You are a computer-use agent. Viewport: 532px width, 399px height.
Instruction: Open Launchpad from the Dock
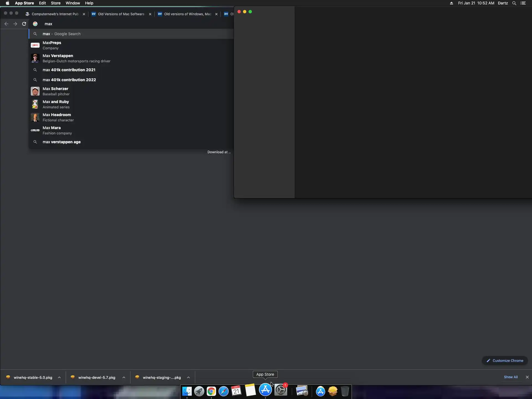199,391
